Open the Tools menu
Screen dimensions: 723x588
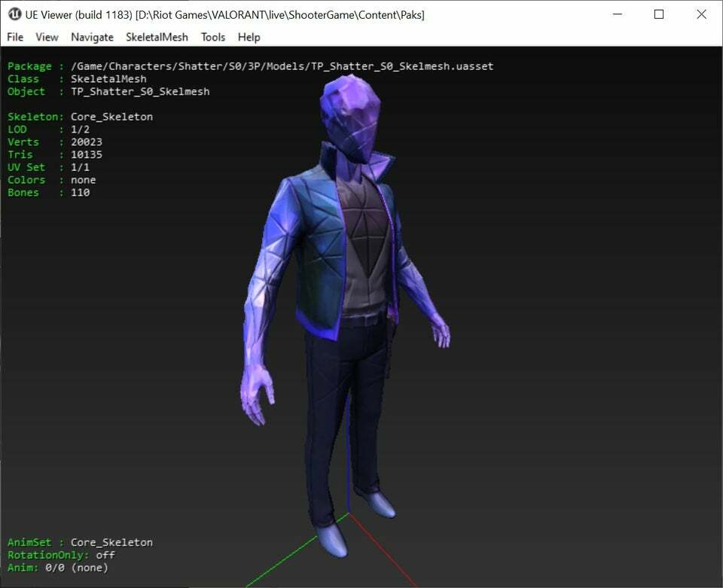click(x=213, y=37)
